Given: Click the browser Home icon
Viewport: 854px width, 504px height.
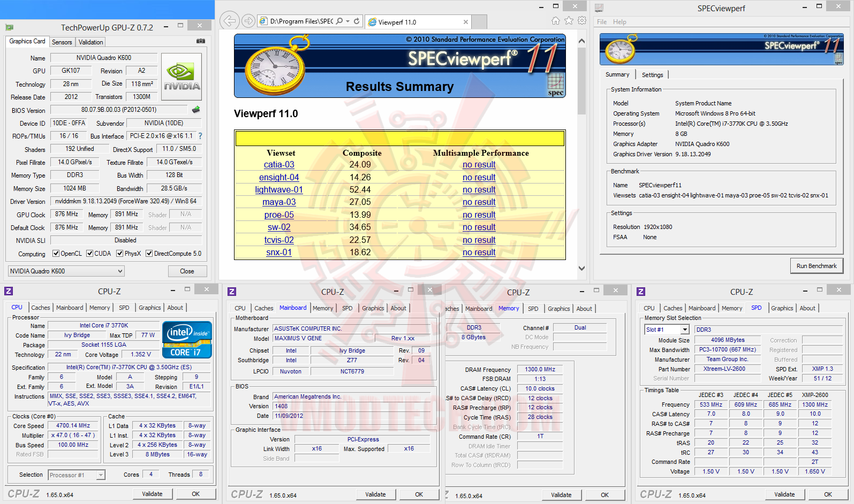Looking at the screenshot, I should 556,21.
